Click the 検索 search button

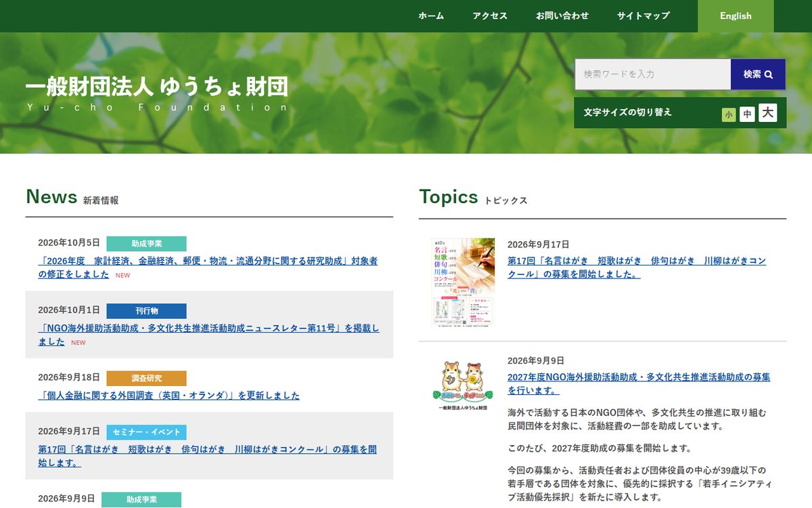758,75
